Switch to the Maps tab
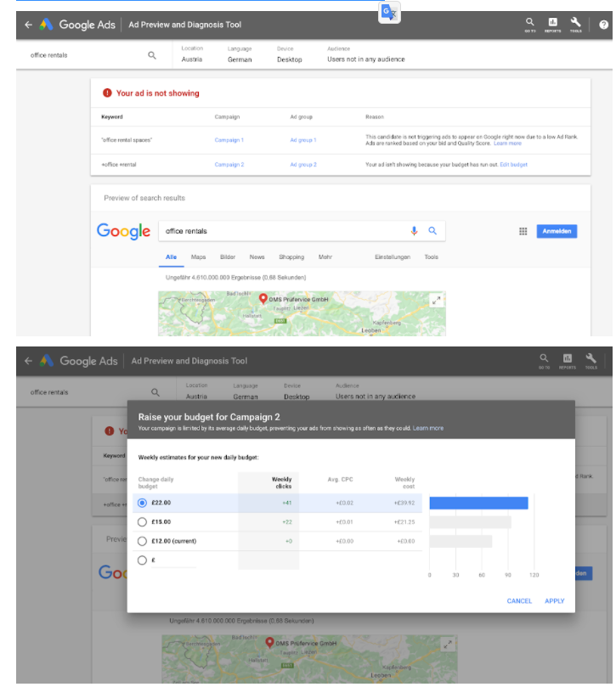 (198, 257)
